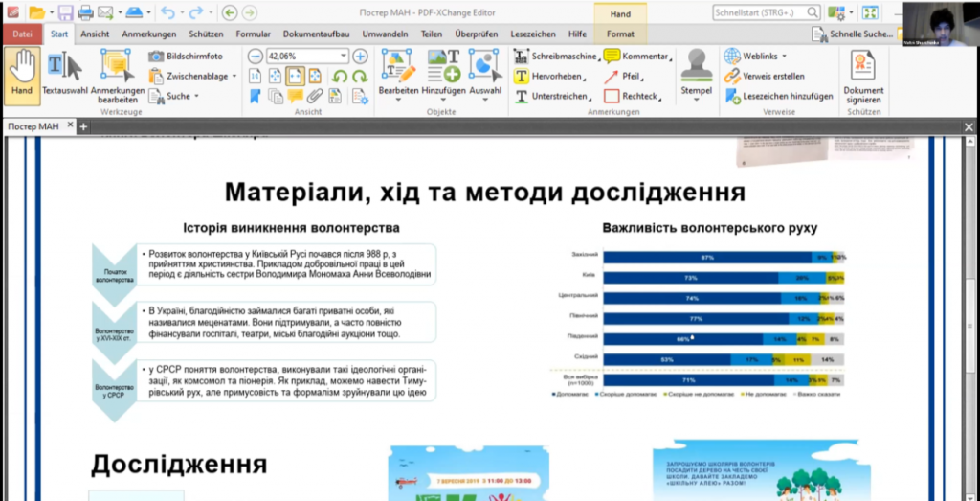This screenshot has width=980, height=501.
Task: Open Schnelle Suche
Action: tap(854, 34)
